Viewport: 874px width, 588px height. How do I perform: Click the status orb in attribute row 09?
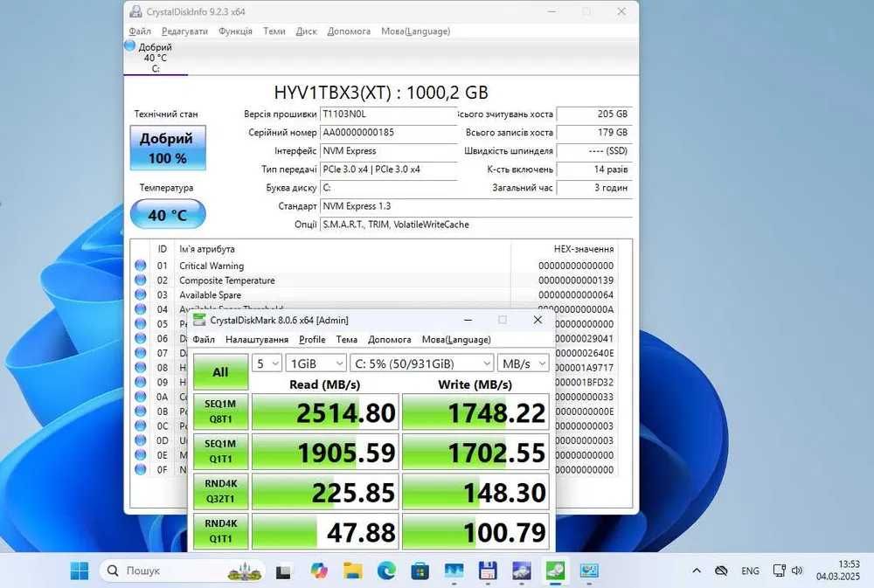[141, 382]
